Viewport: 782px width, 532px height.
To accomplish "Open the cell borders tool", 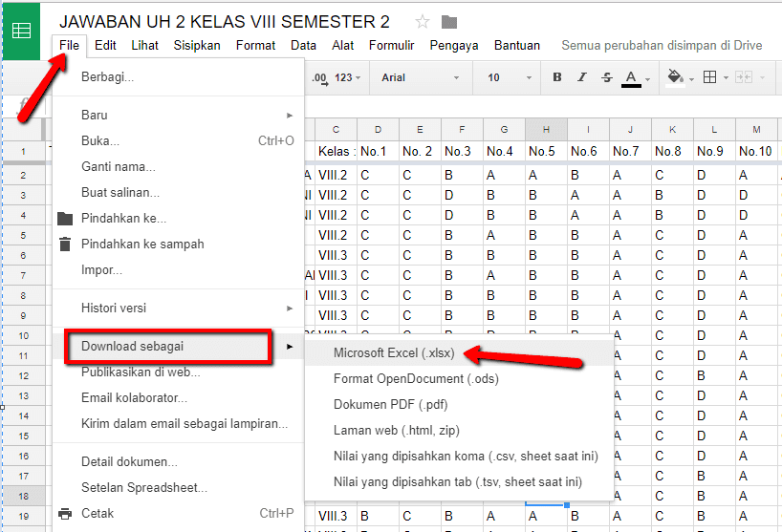I will tap(709, 77).
